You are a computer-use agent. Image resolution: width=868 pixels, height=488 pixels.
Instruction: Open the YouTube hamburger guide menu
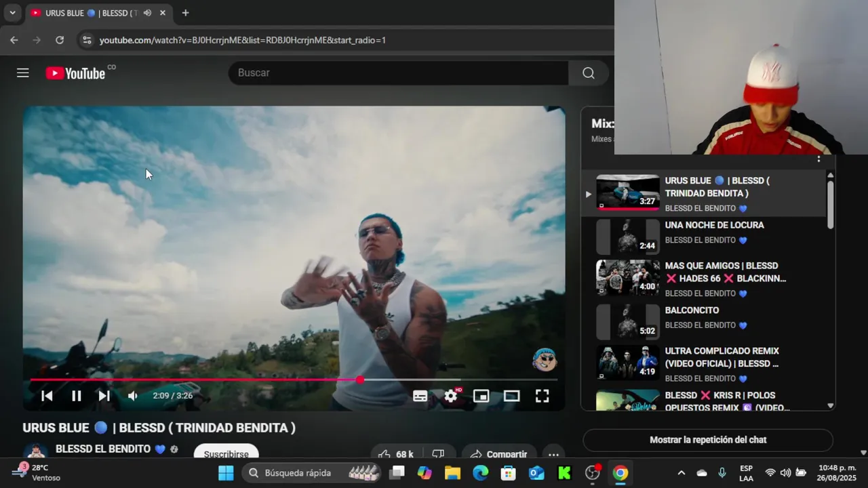(23, 73)
